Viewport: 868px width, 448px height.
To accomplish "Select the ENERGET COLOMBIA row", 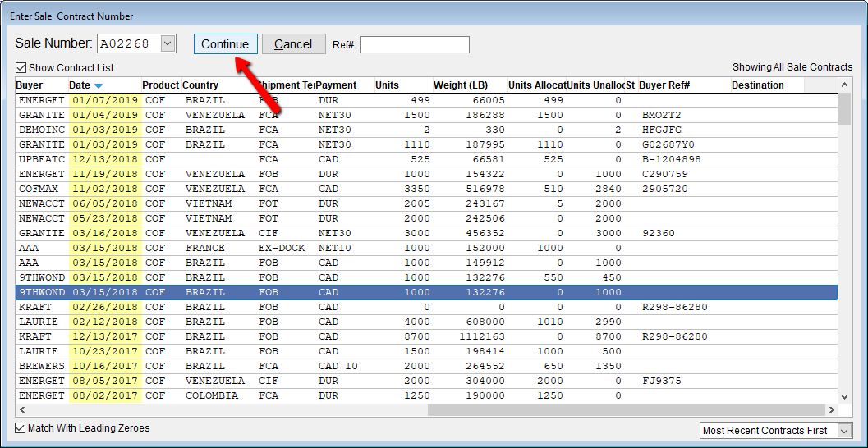I will [426, 395].
